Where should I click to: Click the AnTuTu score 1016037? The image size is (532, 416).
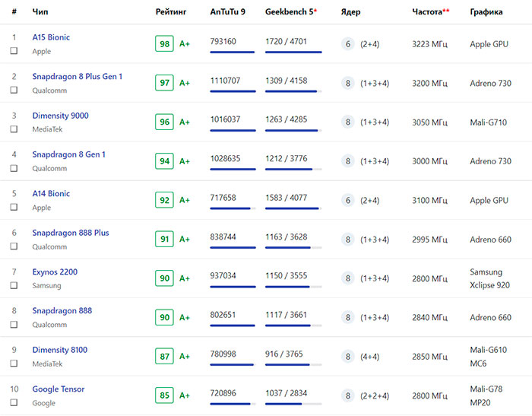(x=225, y=119)
